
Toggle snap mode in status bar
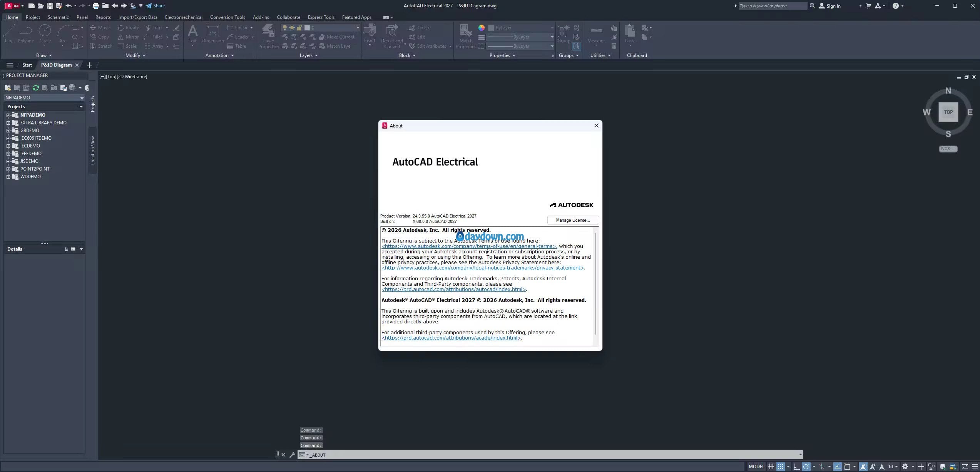click(780, 467)
